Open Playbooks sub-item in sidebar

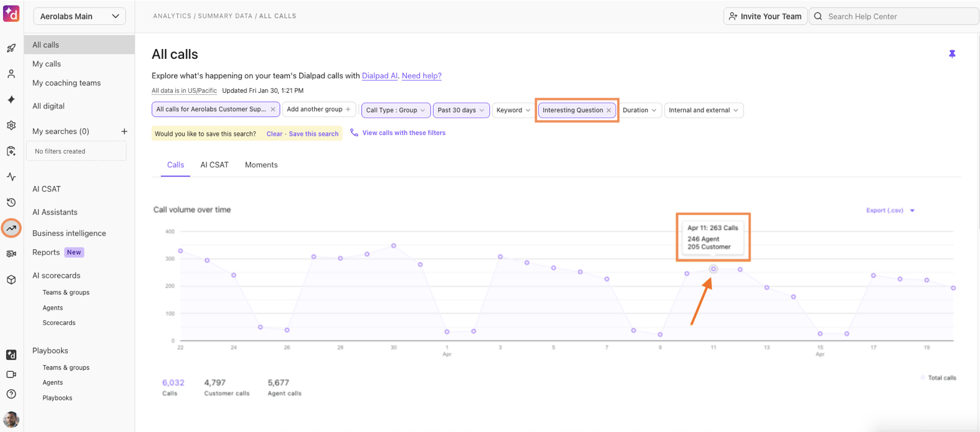(57, 398)
